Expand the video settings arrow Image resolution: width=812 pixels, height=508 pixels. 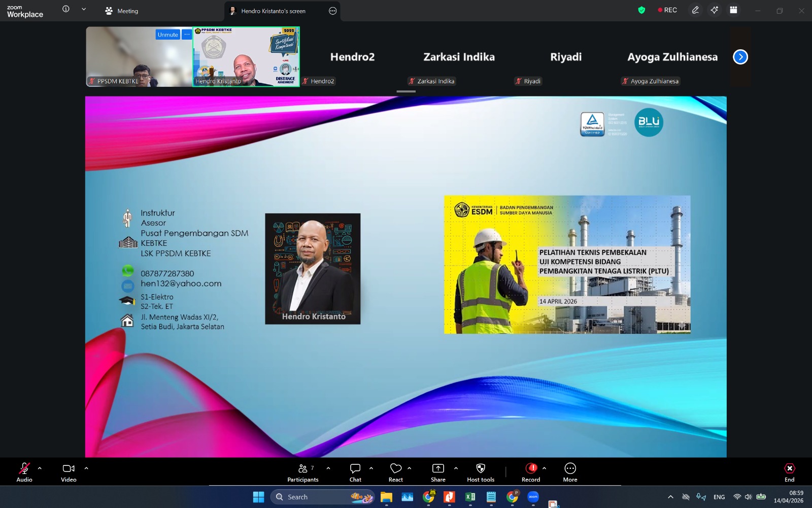(x=86, y=468)
